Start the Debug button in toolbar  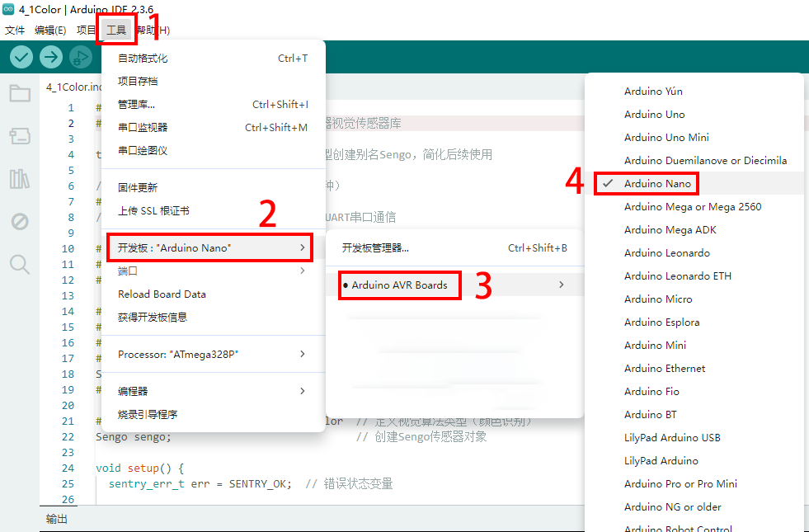click(81, 57)
